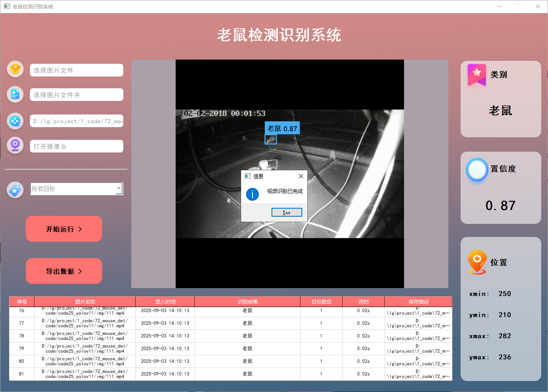Viewport: 548px width, 392px height.
Task: Click the 类别 bookmark star icon
Action: point(477,75)
